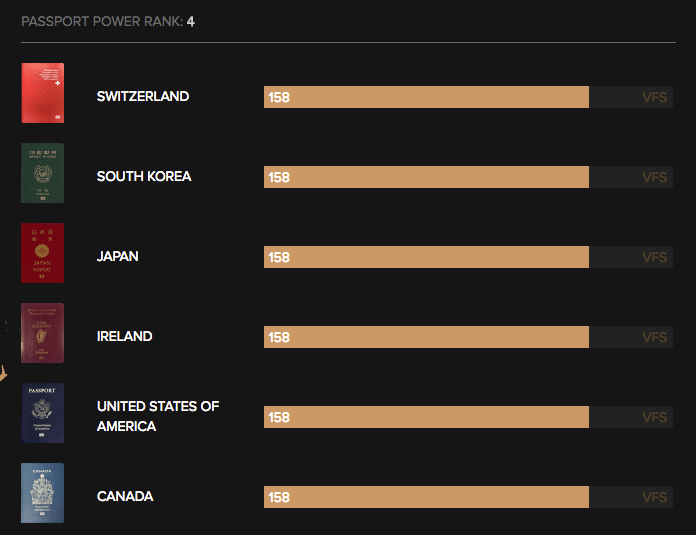Open the Japan passport cover image
696x535 pixels.
click(x=43, y=253)
